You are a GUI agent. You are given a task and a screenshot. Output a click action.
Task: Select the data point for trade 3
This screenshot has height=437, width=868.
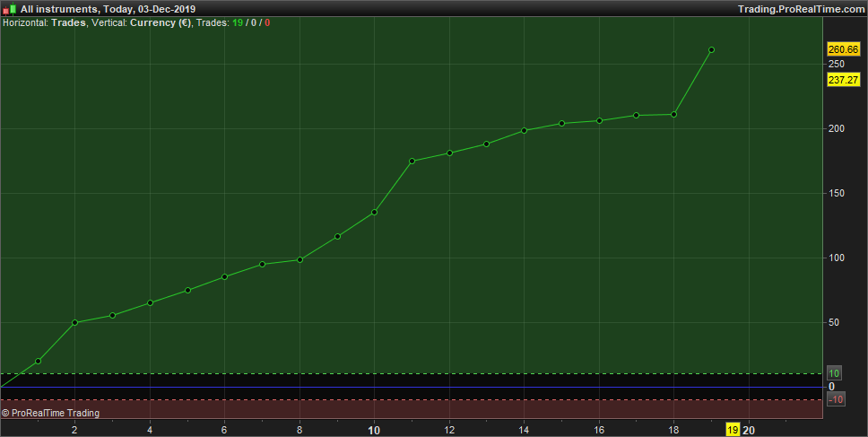point(112,315)
